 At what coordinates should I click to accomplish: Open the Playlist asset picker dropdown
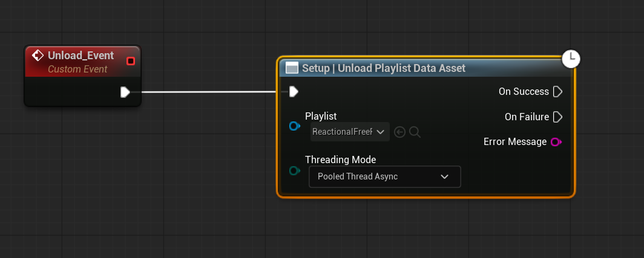pos(350,132)
